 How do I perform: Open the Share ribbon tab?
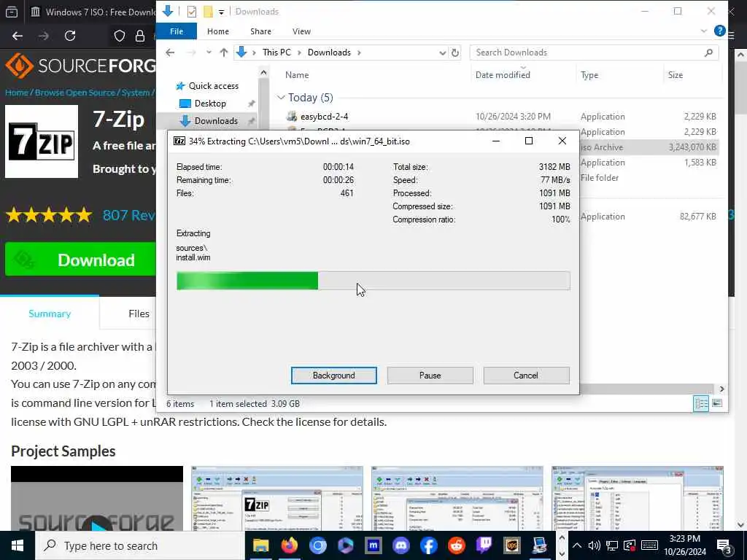point(260,31)
